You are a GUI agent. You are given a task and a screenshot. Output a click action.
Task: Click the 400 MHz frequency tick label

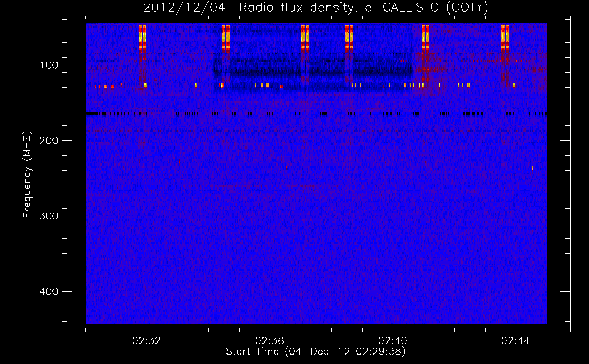tap(49, 292)
